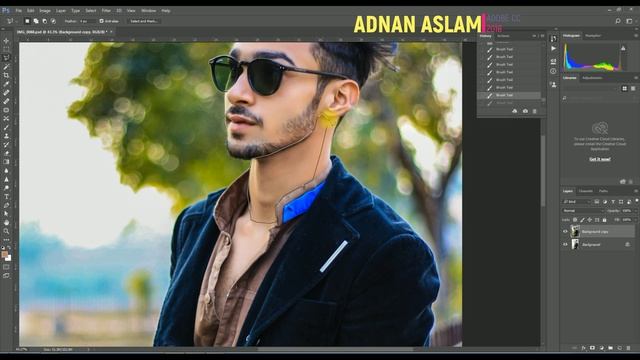
Task: Click the Get it now link
Action: [600, 159]
